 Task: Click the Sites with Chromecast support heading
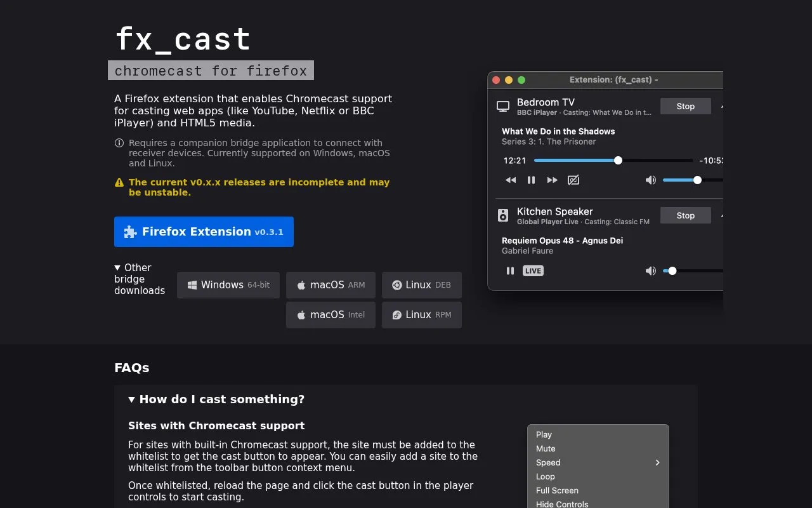(x=216, y=426)
